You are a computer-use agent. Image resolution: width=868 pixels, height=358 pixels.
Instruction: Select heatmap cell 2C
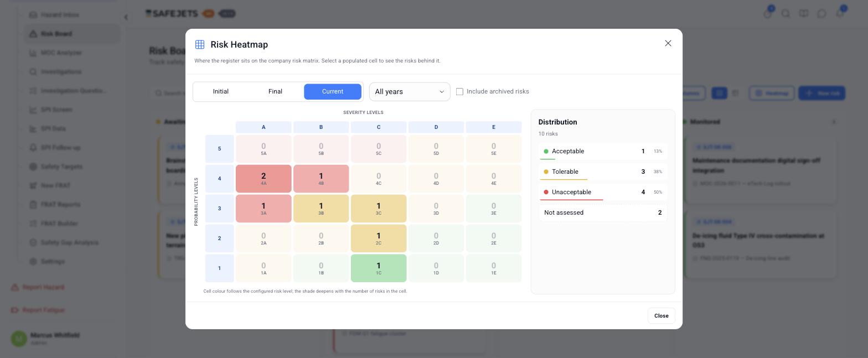point(379,238)
